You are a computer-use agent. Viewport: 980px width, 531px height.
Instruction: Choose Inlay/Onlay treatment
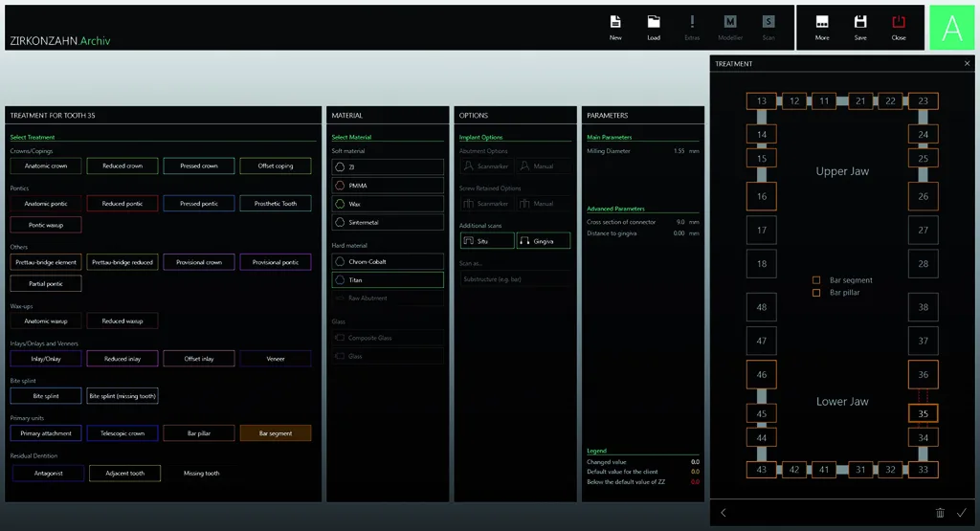[46, 359]
